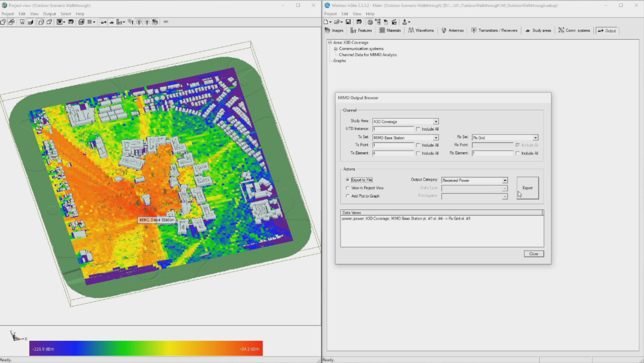644x363 pixels.
Task: Close the MIMO Output Browser via Close button
Action: pos(534,254)
